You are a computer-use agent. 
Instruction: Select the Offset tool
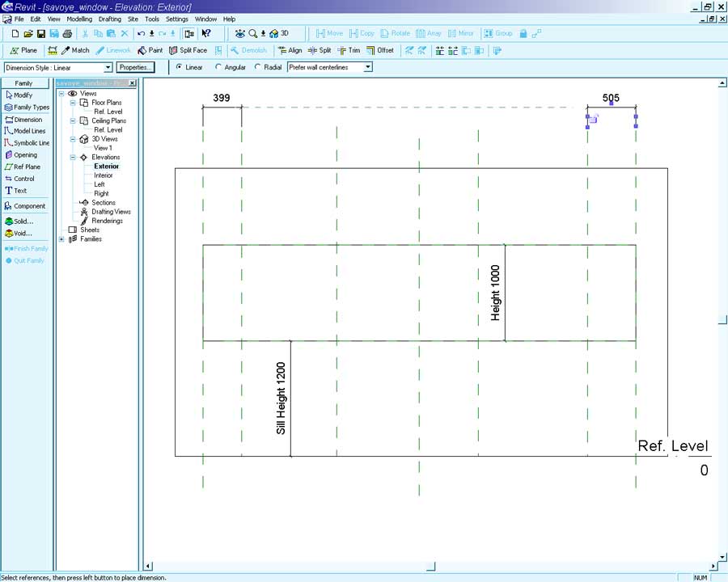380,51
